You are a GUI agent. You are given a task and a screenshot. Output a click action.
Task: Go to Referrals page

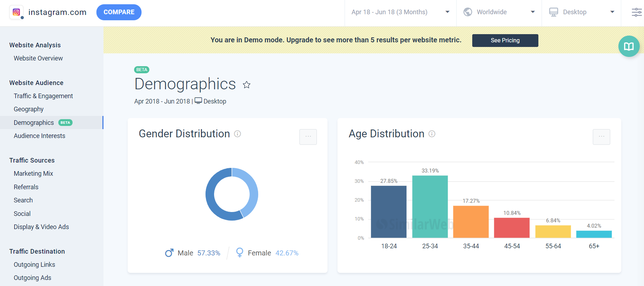click(26, 187)
